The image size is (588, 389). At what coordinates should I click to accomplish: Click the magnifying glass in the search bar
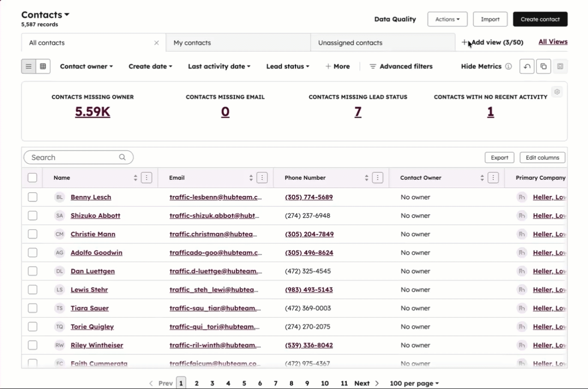pyautogui.click(x=122, y=157)
